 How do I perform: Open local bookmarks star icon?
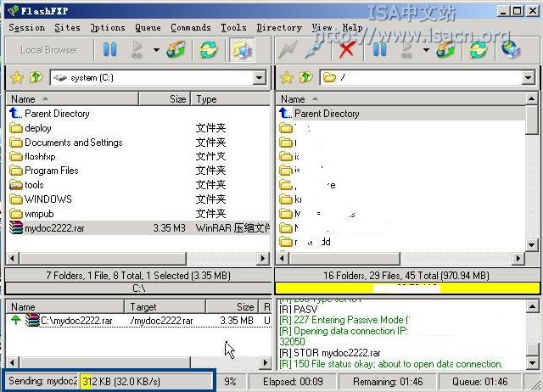tap(16, 77)
